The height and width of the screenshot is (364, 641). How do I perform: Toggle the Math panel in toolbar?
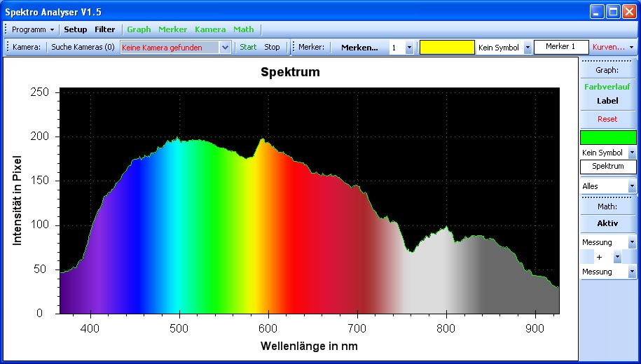point(244,29)
